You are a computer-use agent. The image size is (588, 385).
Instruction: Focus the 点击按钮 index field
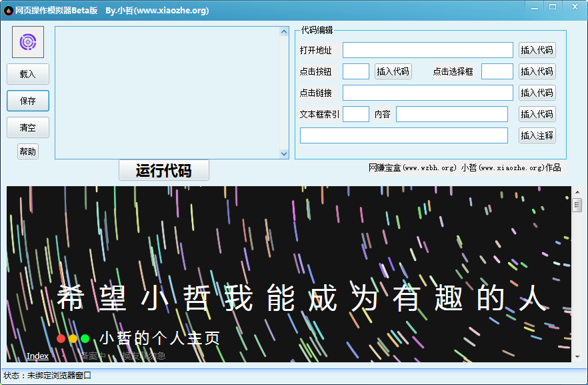356,71
